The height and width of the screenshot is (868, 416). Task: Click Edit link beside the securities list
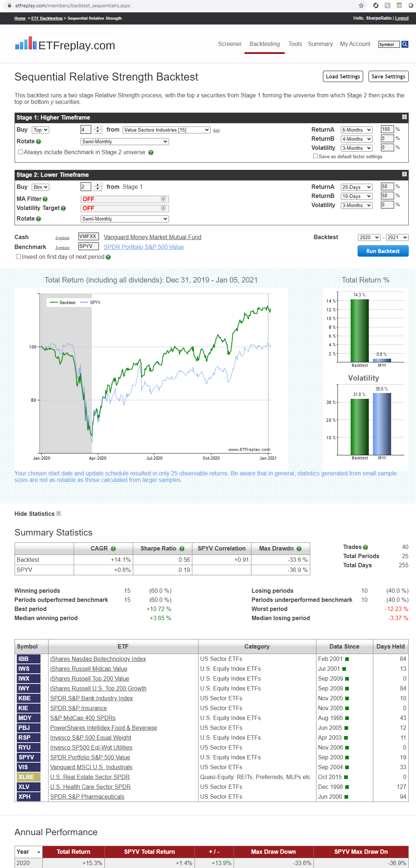(x=216, y=131)
